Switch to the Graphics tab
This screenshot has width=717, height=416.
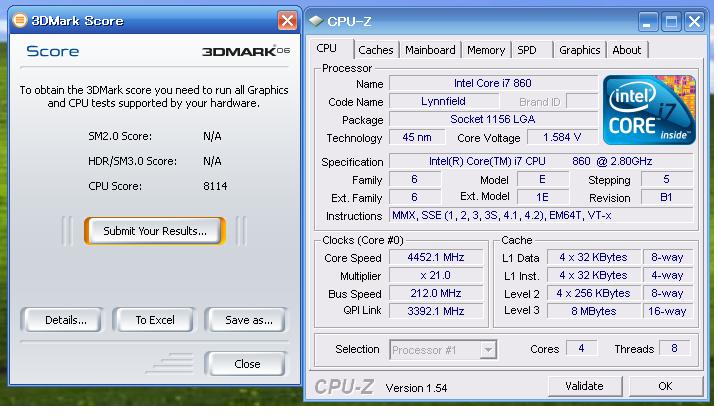tap(580, 50)
